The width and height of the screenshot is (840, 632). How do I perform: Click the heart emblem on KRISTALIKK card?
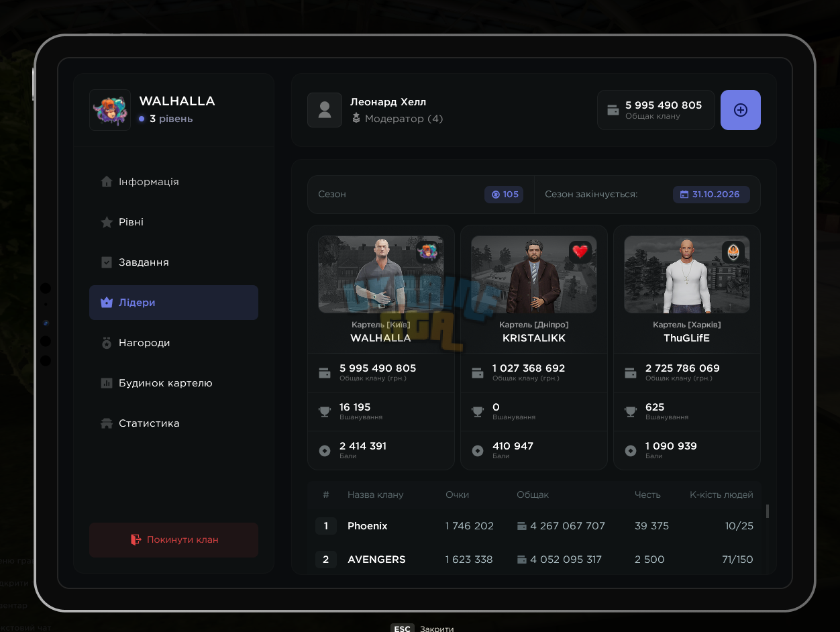pyautogui.click(x=580, y=252)
